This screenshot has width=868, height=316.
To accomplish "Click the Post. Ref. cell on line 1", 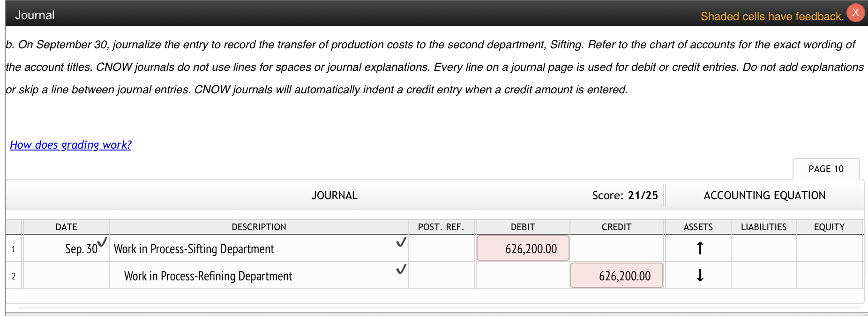I will [441, 248].
